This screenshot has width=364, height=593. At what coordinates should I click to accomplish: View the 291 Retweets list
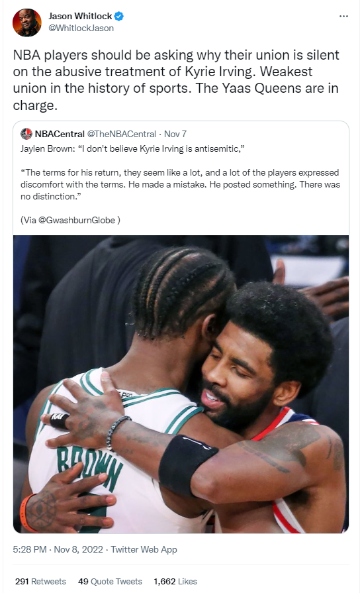40,581
